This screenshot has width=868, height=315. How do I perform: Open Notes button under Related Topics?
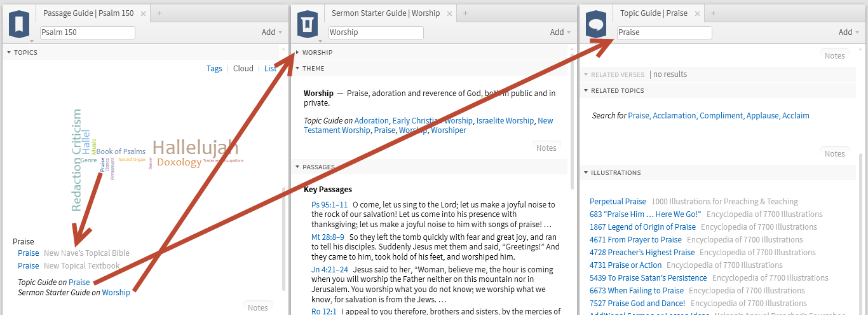[x=835, y=153]
